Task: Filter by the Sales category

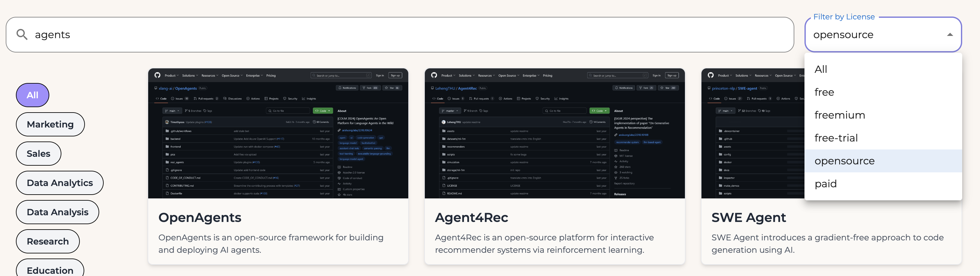Action: point(38,154)
